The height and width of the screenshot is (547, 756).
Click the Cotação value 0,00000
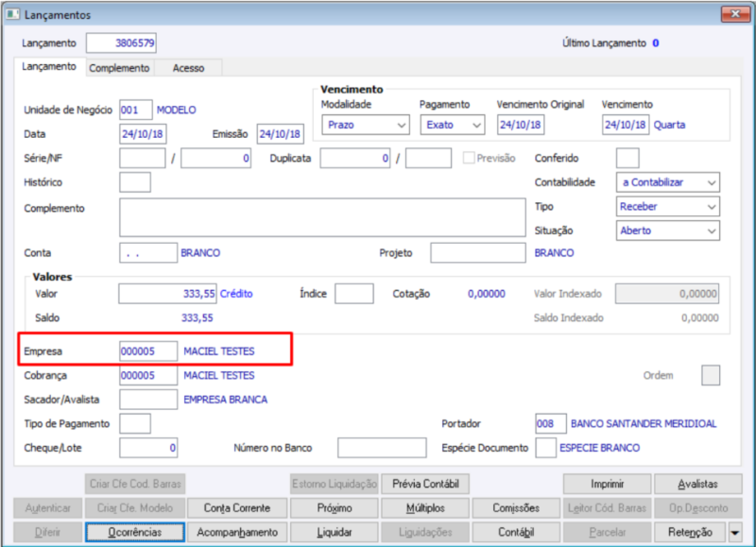[487, 294]
